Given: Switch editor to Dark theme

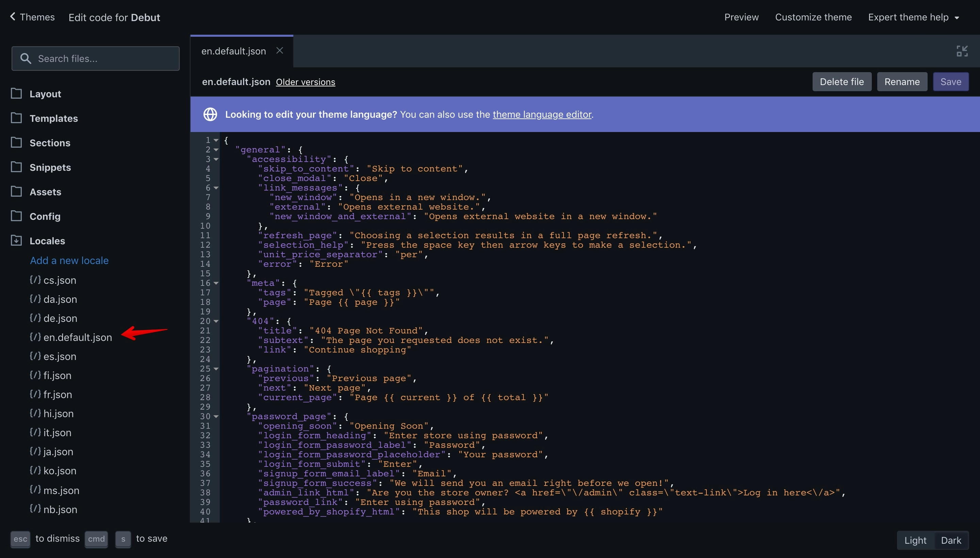Looking at the screenshot, I should (x=951, y=540).
